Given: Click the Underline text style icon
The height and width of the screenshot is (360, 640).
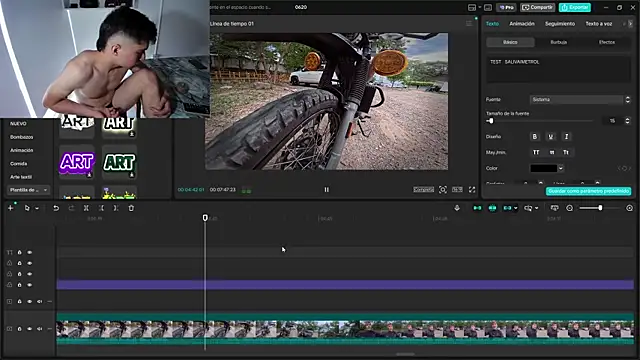Looking at the screenshot, I should tap(551, 137).
